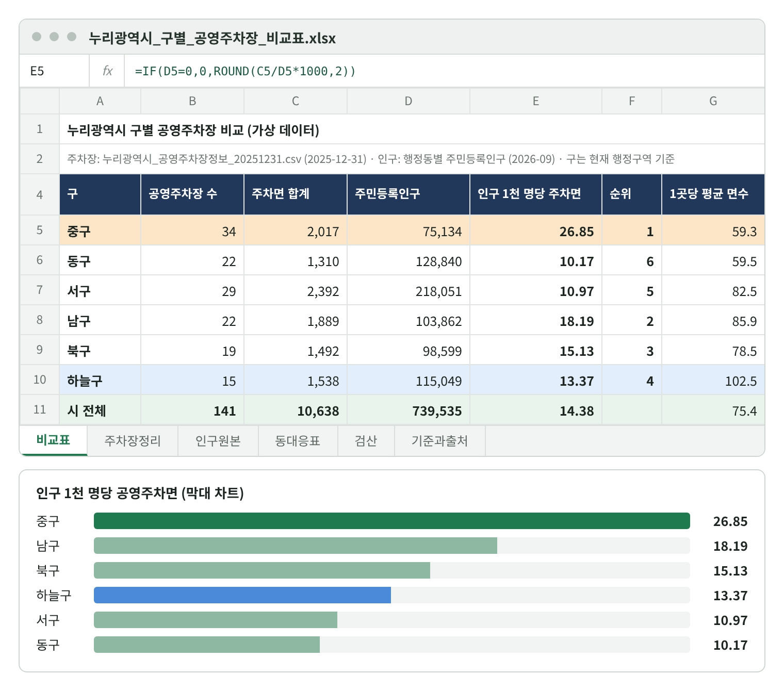
Task: Select column F header
Action: click(x=632, y=101)
